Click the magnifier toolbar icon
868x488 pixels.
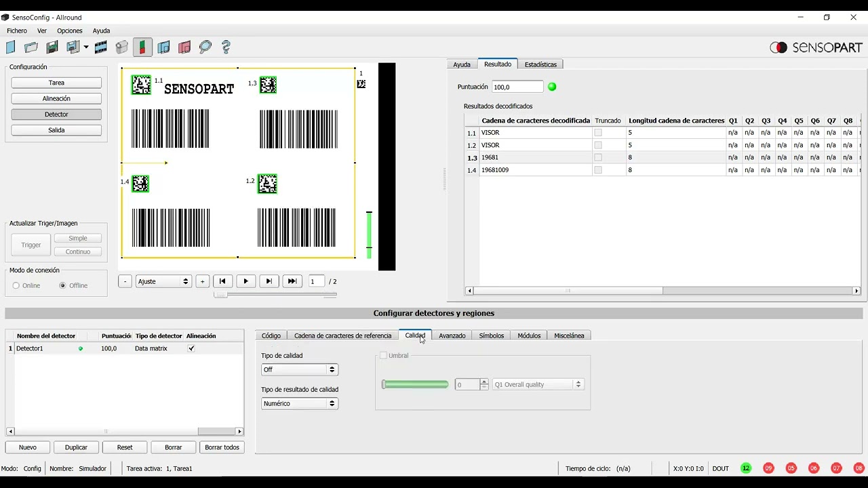(205, 47)
